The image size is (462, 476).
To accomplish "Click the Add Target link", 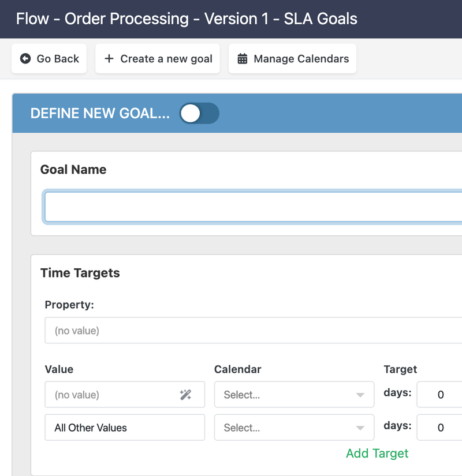I will coord(377,453).
